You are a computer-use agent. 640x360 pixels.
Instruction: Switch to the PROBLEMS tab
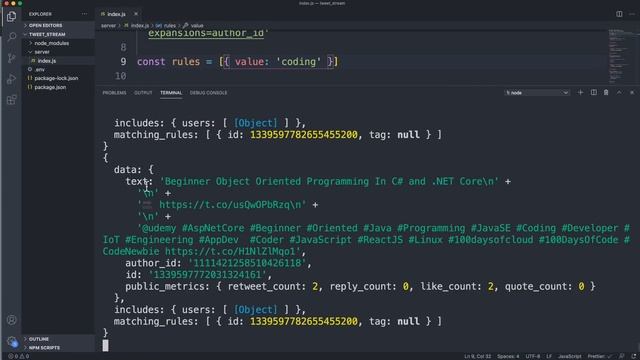(114, 93)
